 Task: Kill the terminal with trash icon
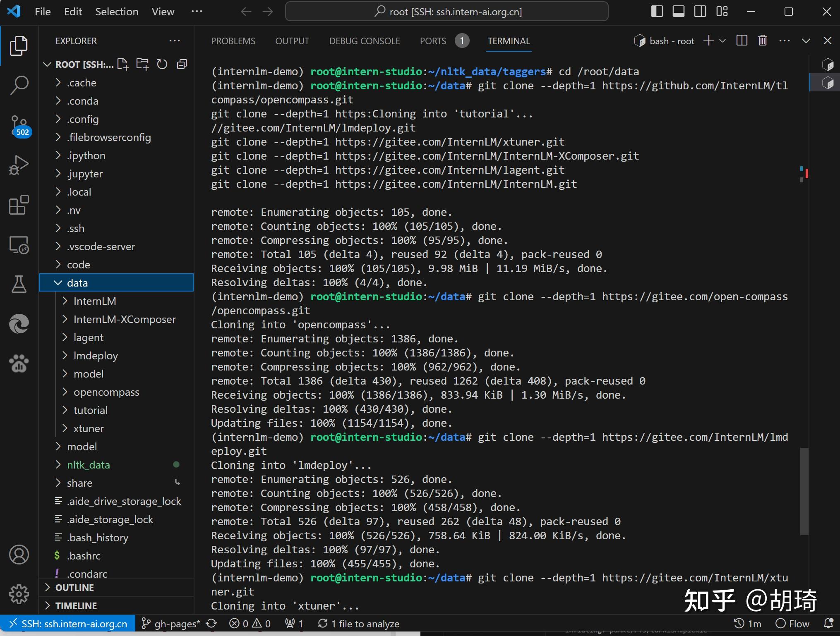tap(762, 41)
